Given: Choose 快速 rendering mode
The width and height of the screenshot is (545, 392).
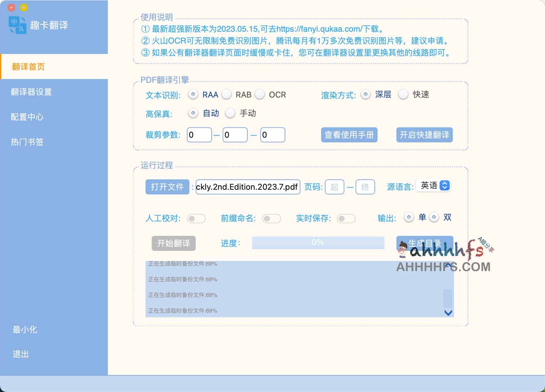Looking at the screenshot, I should [403, 94].
